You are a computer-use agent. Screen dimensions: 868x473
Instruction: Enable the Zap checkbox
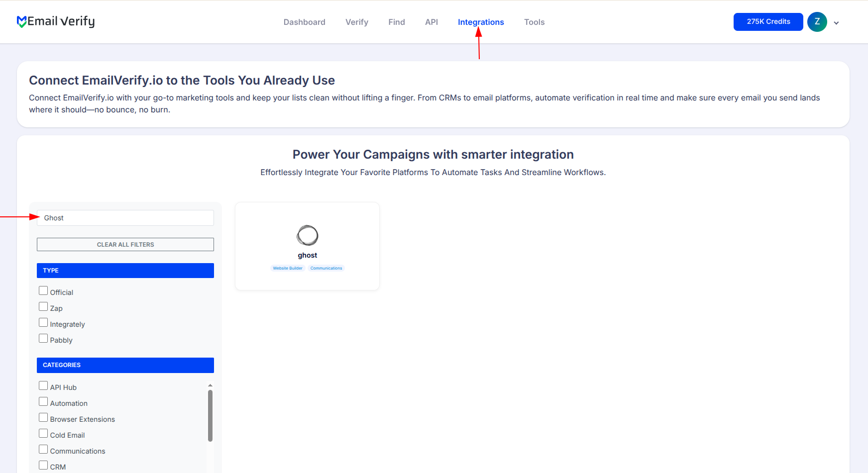click(x=43, y=306)
